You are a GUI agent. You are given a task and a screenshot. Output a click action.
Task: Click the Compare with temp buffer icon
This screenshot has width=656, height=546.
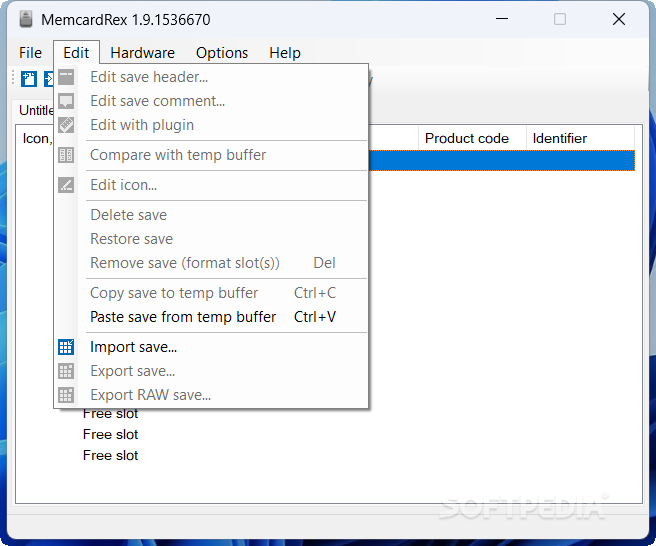pos(66,155)
